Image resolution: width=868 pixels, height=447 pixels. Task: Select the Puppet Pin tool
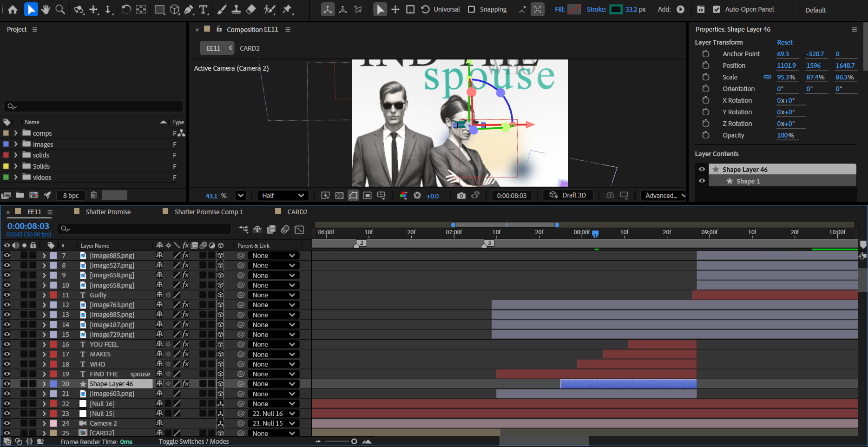pos(288,9)
